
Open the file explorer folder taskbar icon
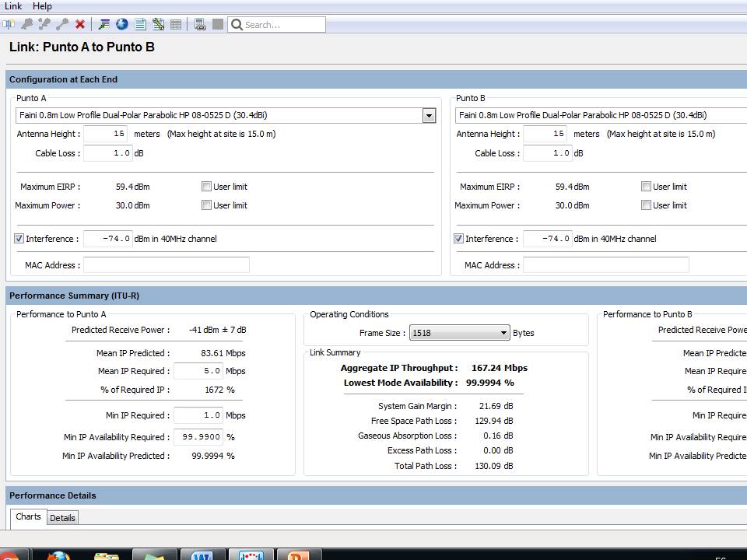[107, 555]
